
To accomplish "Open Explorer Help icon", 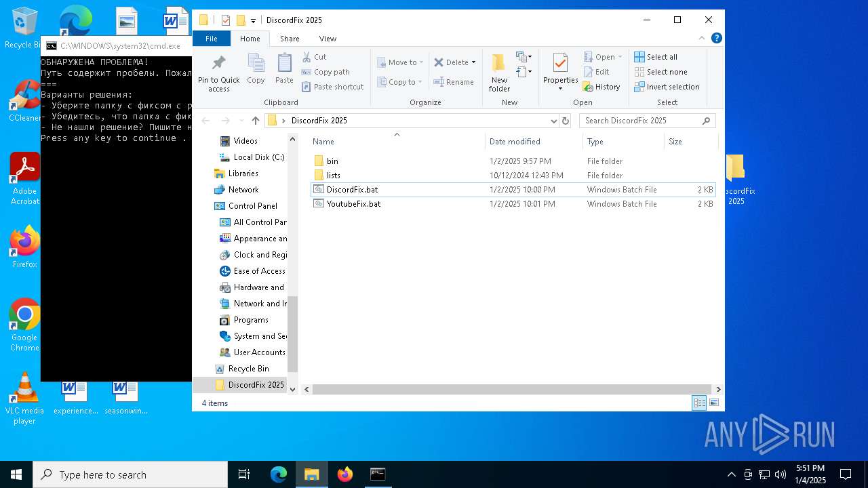I will coord(716,39).
